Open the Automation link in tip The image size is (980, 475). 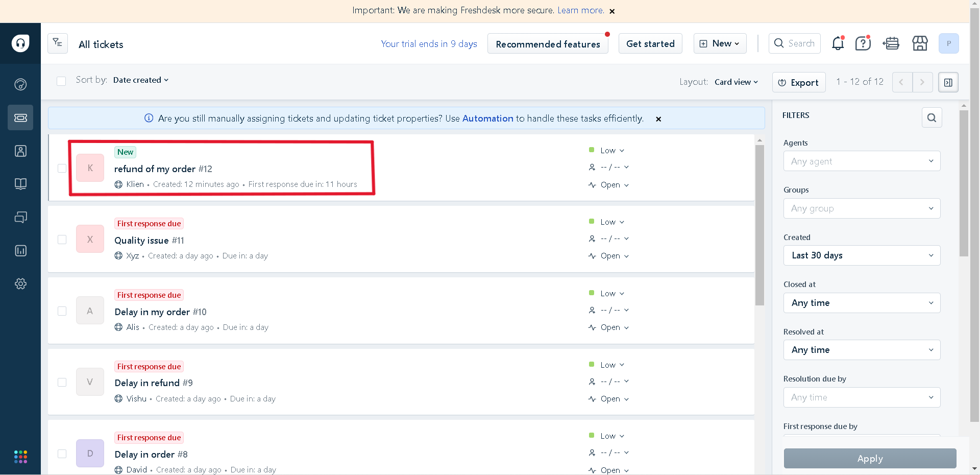pos(487,118)
